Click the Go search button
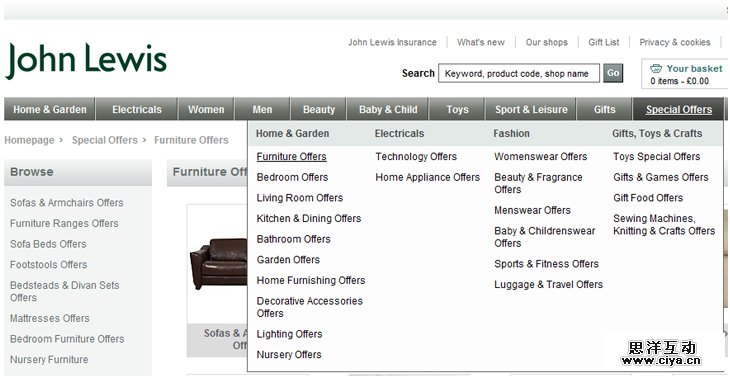The width and height of the screenshot is (730, 376). pos(613,73)
